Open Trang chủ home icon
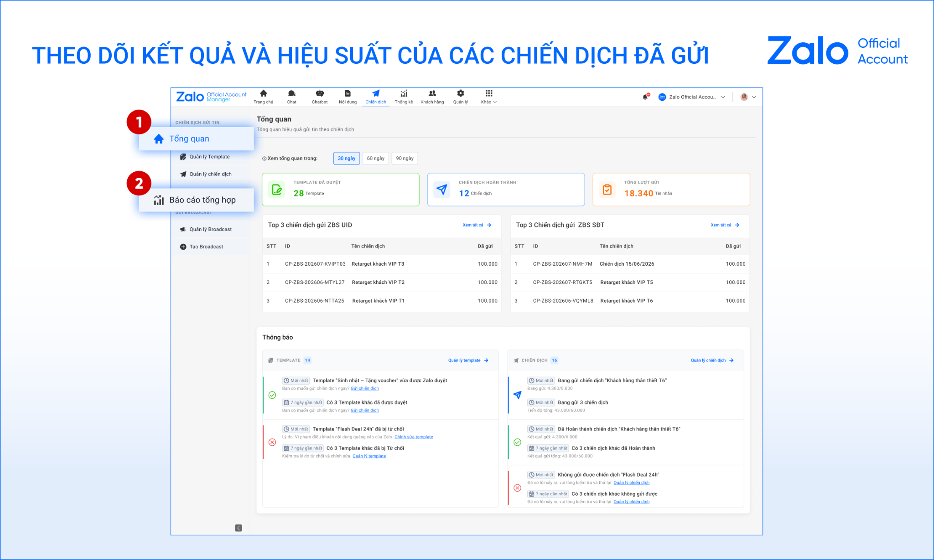Screen dimensions: 934x560 264,93
